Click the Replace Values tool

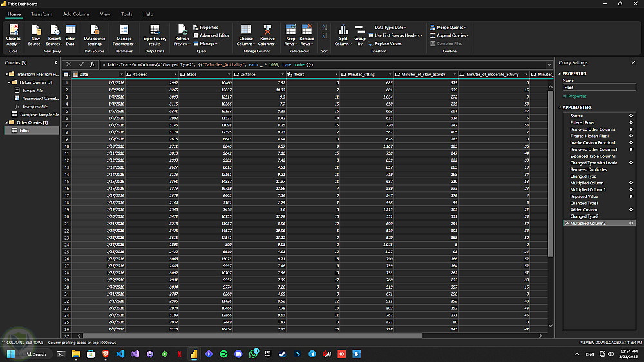coord(388,44)
